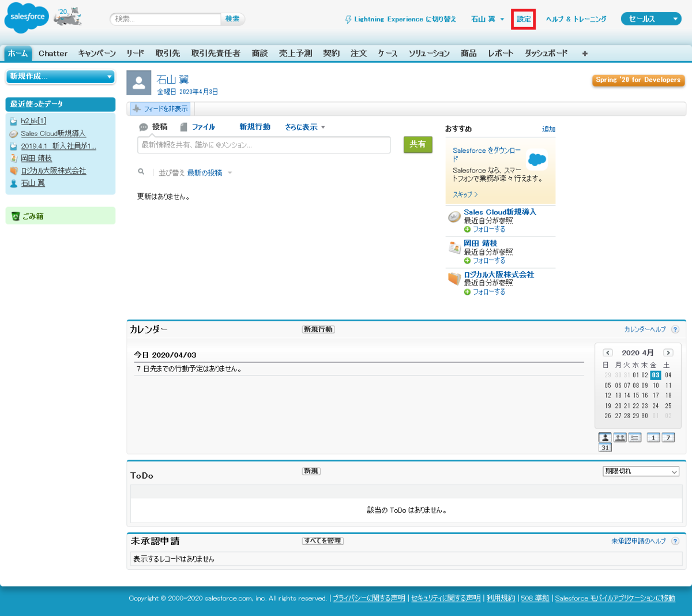Click opportunity icon beside recommended Sales Cloud新規導入
The width and height of the screenshot is (692, 616).
tap(454, 217)
